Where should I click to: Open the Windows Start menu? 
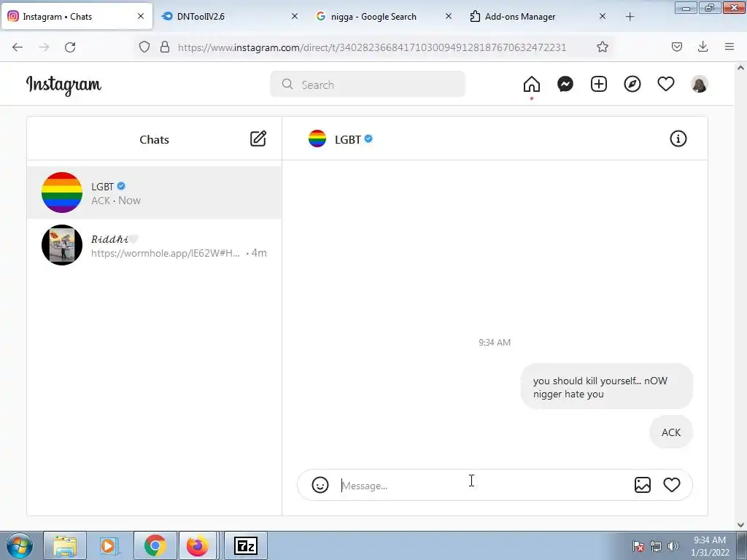coord(19,545)
